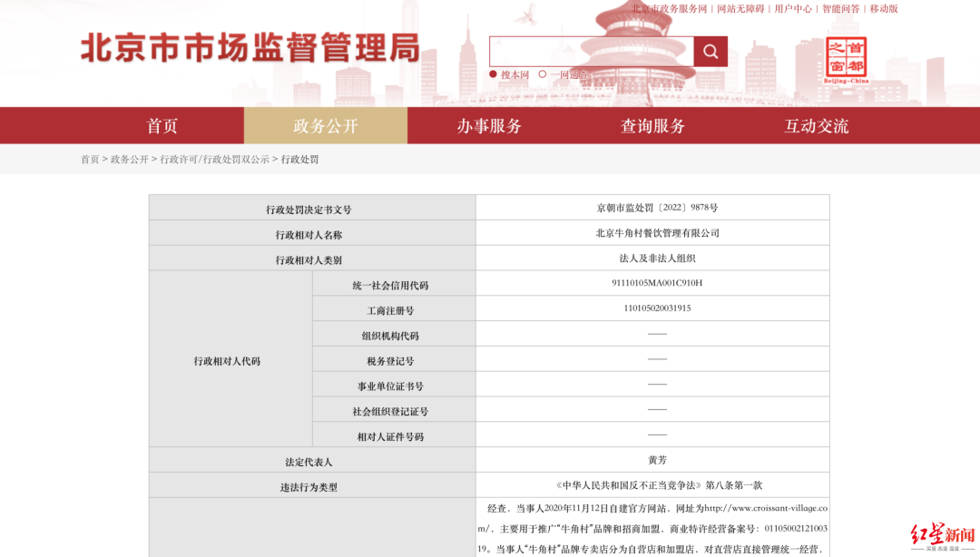Click the 政务公开 breadcrumb link

point(130,160)
